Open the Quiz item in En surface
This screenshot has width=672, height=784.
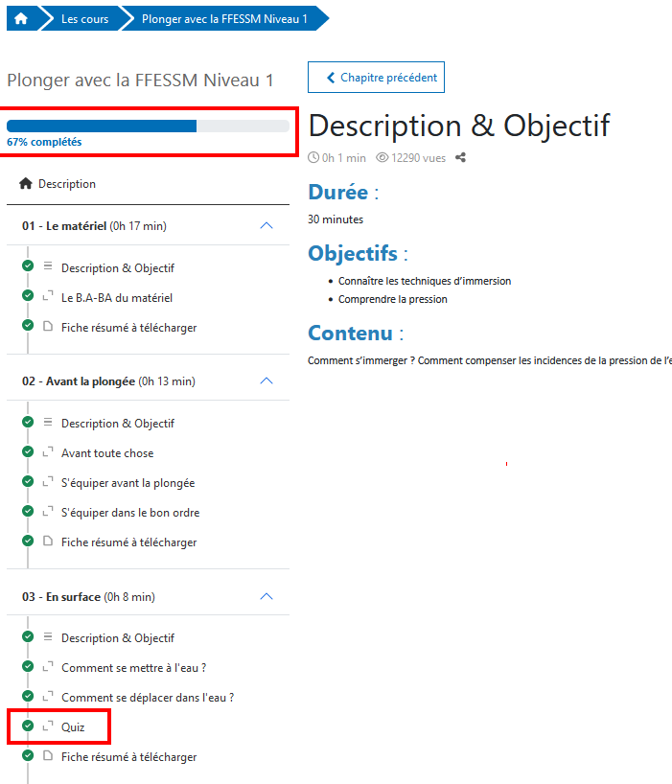[73, 727]
